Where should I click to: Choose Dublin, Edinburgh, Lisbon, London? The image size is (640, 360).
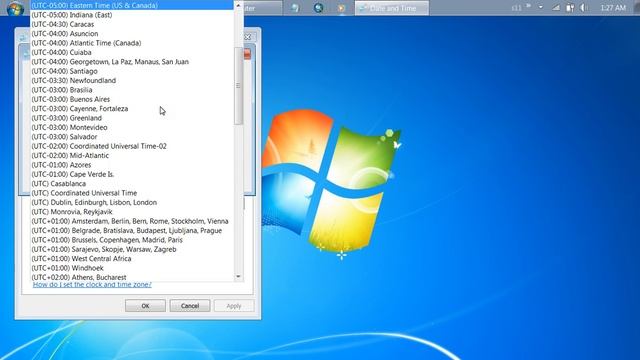tap(132, 202)
